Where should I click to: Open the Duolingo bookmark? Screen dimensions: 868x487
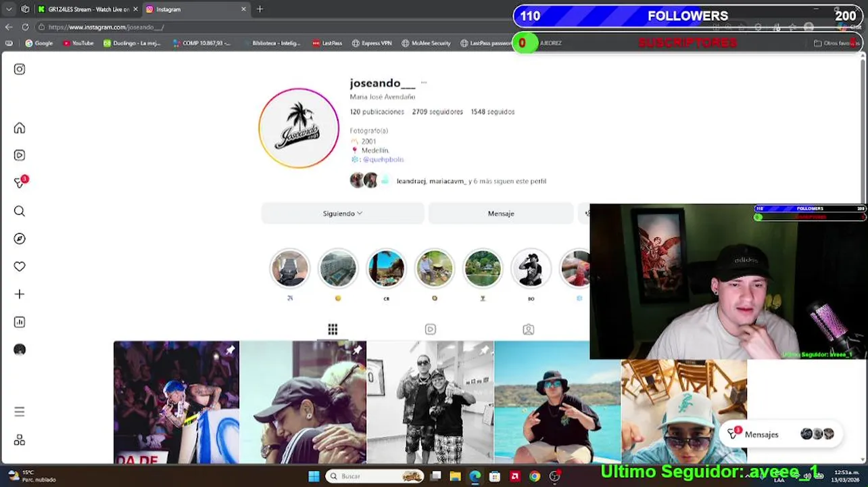click(x=134, y=43)
